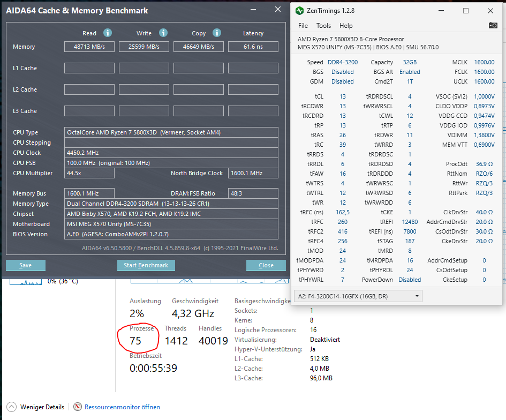Click the ZenTimings app logo icon
Viewport: 506px width, 420px height.
pyautogui.click(x=299, y=11)
